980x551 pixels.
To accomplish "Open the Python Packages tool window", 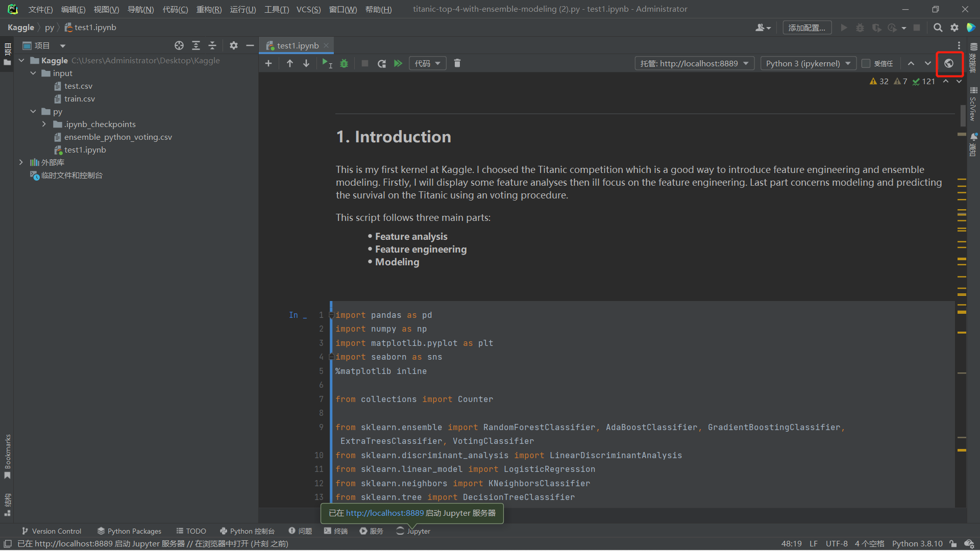I will pos(129,531).
